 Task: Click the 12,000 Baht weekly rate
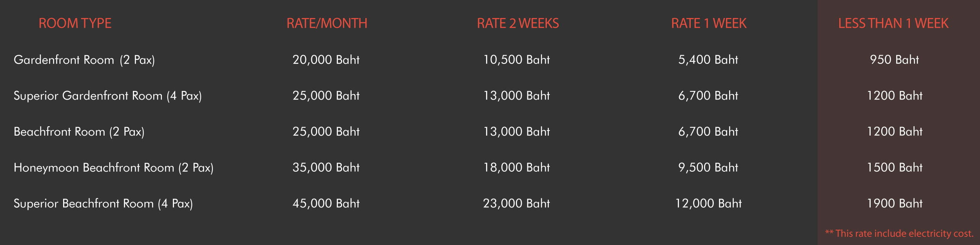tap(708, 204)
